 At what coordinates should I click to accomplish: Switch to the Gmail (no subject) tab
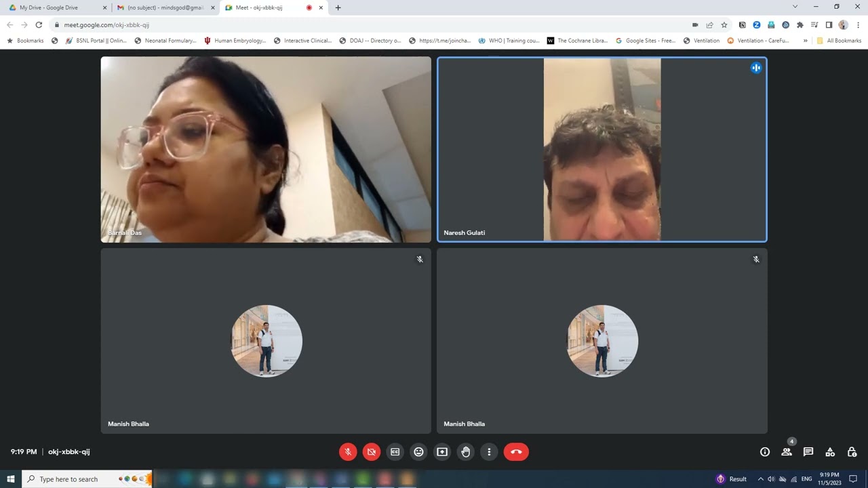pyautogui.click(x=165, y=7)
